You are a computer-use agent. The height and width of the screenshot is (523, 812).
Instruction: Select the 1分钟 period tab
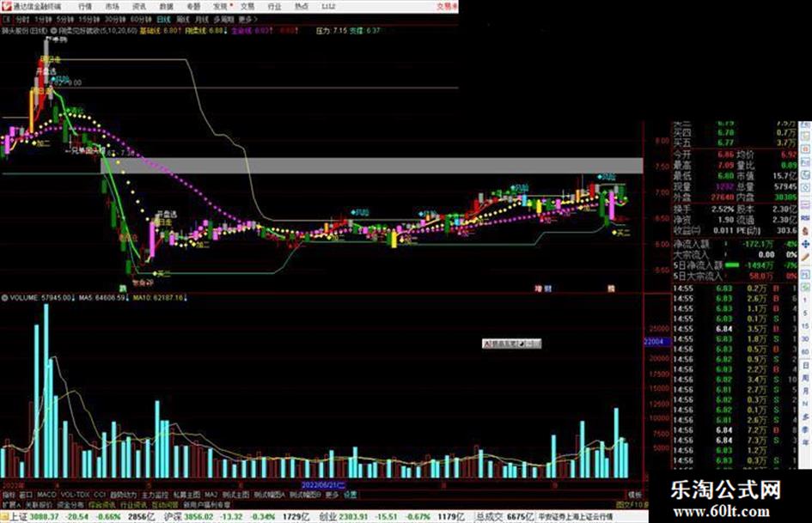[x=42, y=20]
